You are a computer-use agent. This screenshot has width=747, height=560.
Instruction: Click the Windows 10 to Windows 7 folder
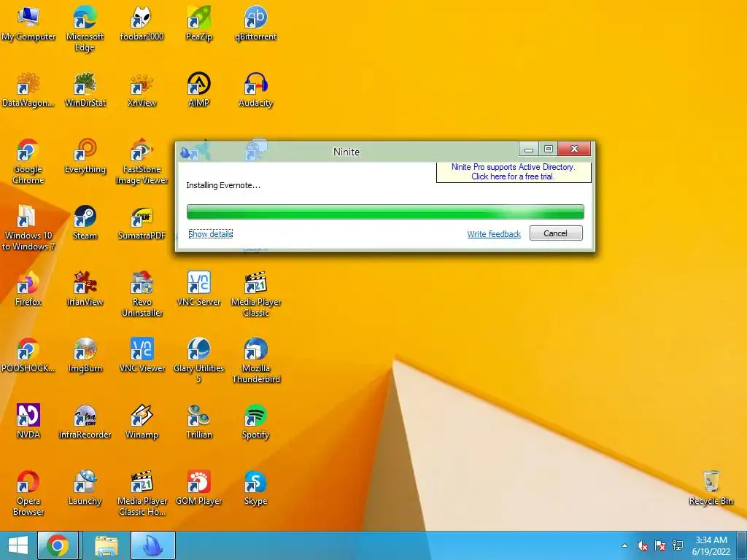(x=28, y=227)
